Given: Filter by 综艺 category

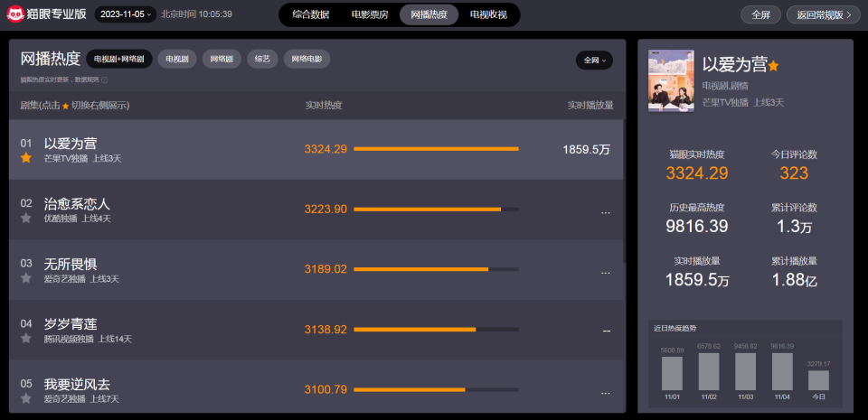Looking at the screenshot, I should [x=262, y=59].
